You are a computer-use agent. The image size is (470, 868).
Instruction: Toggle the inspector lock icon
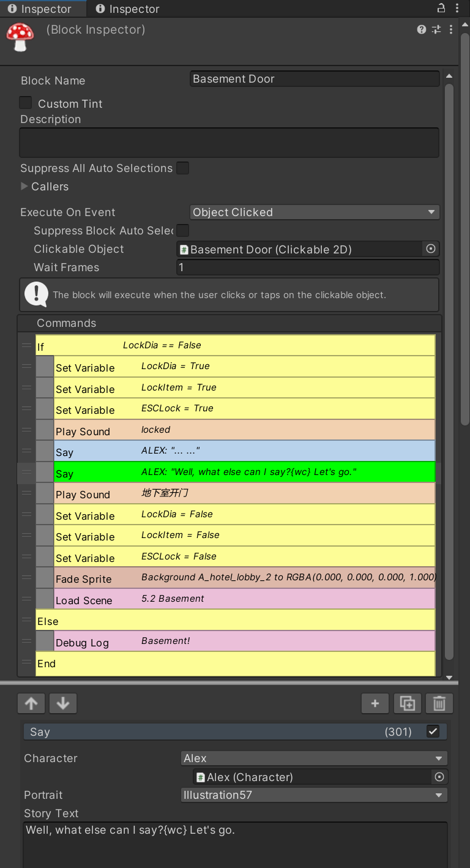441,9
